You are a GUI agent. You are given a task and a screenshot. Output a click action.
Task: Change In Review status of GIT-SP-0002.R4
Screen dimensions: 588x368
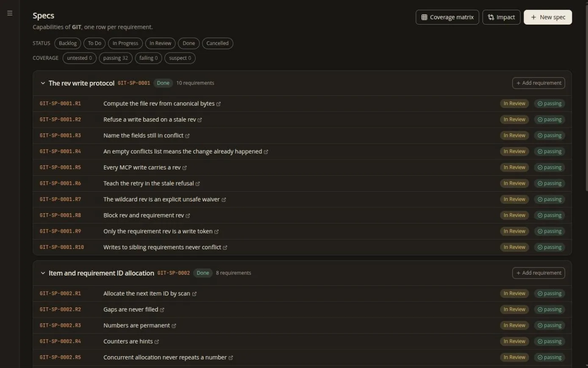click(514, 341)
